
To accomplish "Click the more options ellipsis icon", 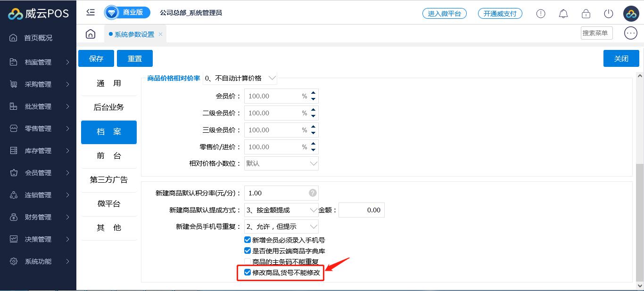I will pyautogui.click(x=630, y=33).
